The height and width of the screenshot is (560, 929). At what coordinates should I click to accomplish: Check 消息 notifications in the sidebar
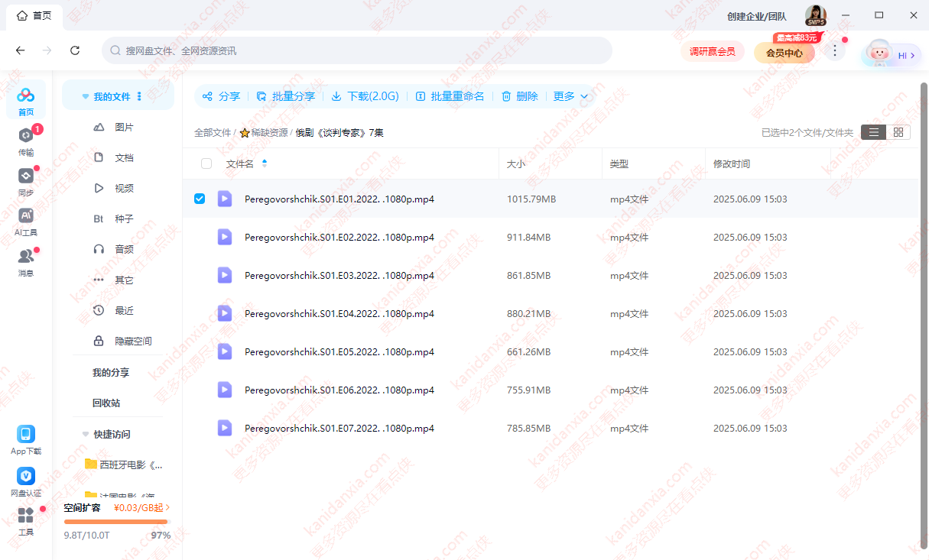pyautogui.click(x=25, y=261)
